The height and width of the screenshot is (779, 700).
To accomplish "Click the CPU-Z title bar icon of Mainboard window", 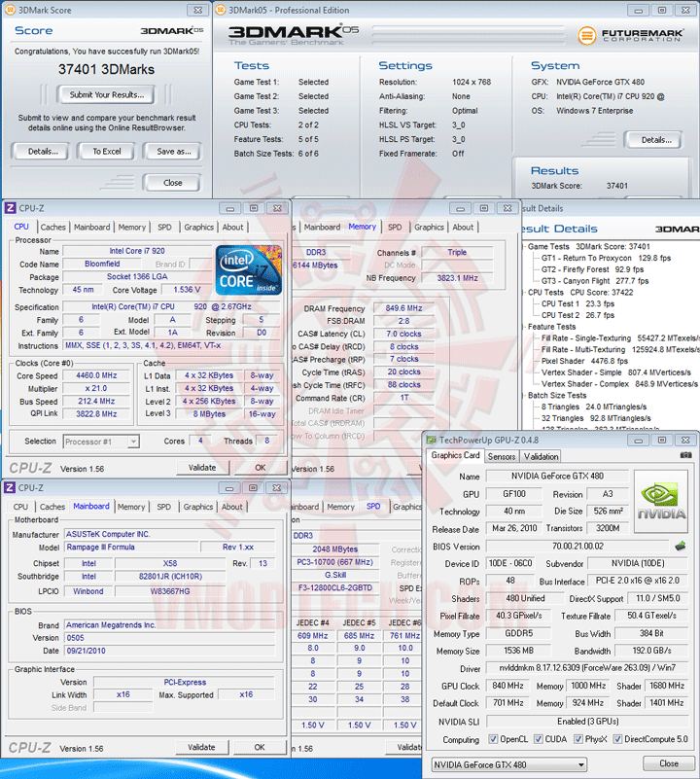I will click(x=10, y=488).
